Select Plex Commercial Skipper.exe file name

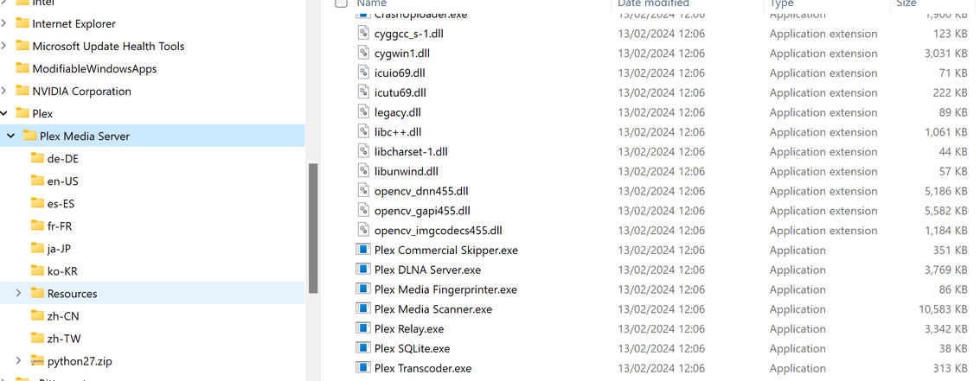(446, 250)
